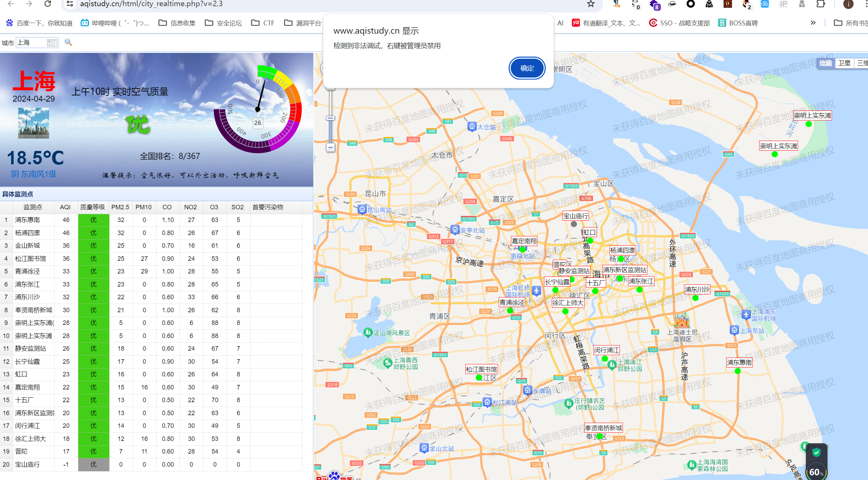This screenshot has height=480, width=868.
Task: Click the map zoom-out minus button
Action: [x=330, y=148]
